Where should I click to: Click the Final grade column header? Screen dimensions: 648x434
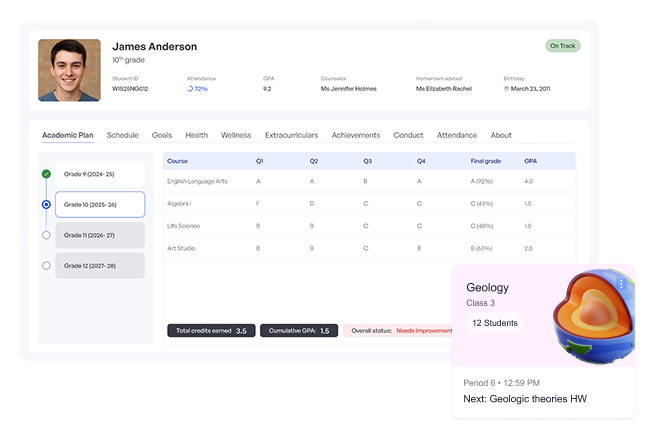tap(486, 161)
